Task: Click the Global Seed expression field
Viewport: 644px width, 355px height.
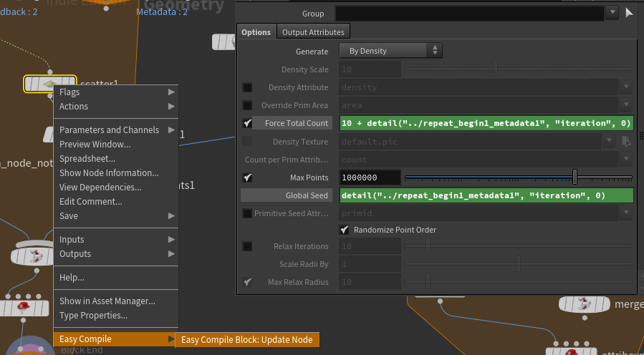Action: [486, 195]
